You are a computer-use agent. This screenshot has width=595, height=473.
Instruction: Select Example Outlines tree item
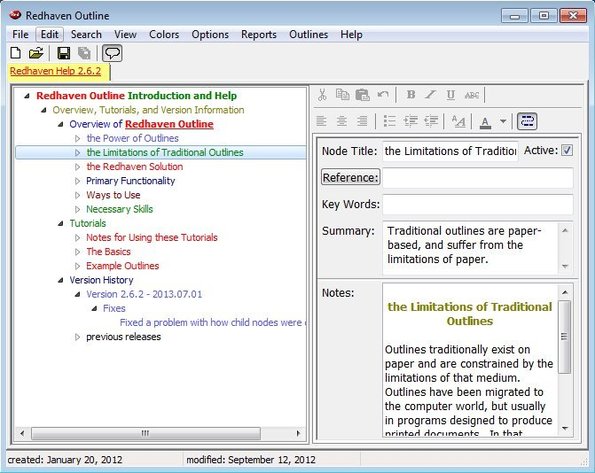point(123,266)
